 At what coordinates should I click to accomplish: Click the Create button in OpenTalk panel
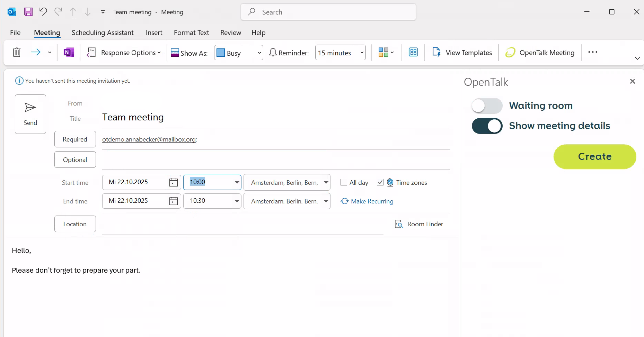pos(594,156)
